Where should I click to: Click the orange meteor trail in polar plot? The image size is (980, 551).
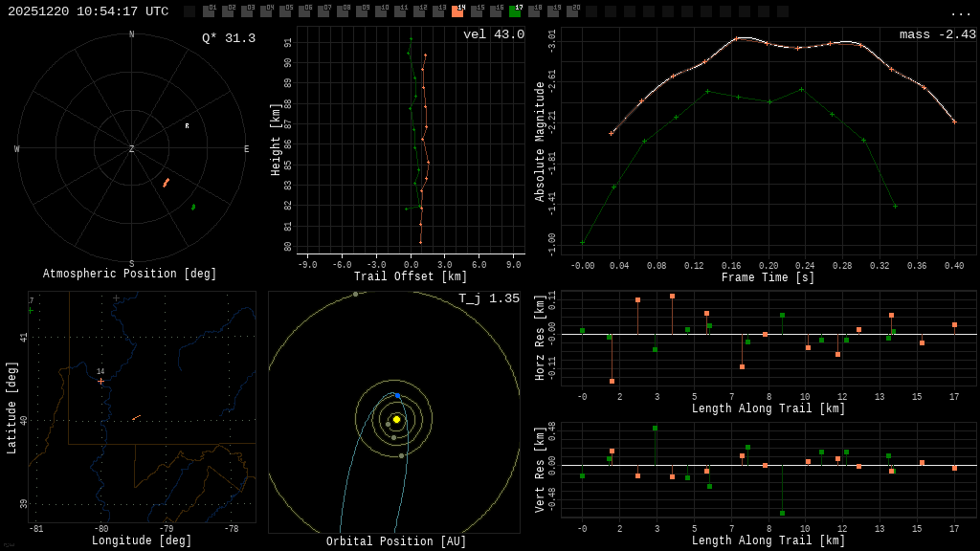tap(166, 182)
